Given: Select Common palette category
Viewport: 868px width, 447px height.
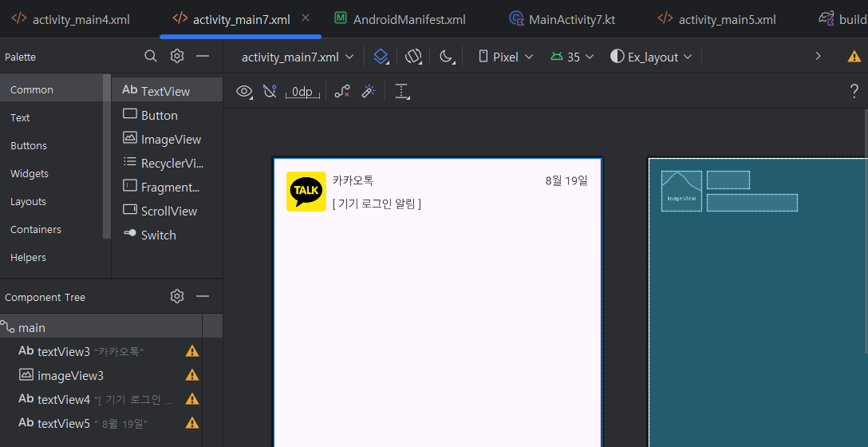Looking at the screenshot, I should coord(52,89).
